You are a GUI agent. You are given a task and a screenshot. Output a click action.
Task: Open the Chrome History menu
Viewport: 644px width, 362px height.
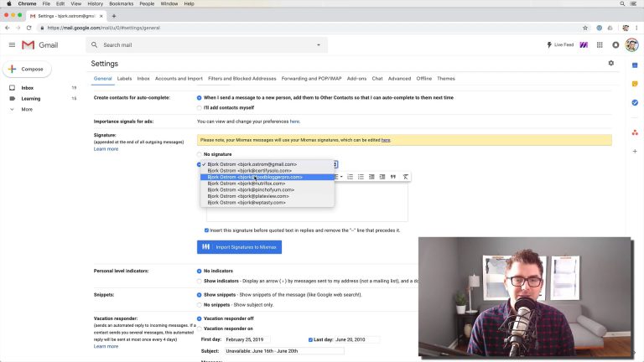[x=95, y=3]
